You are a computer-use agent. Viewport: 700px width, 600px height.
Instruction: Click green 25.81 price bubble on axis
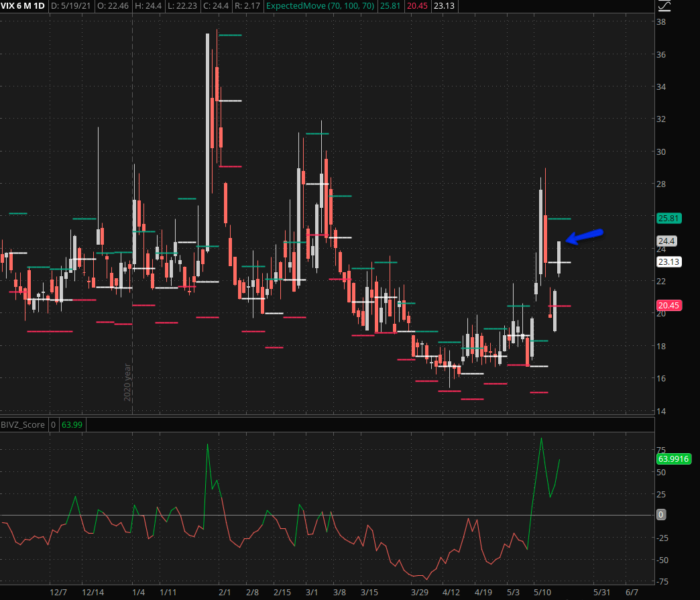668,218
